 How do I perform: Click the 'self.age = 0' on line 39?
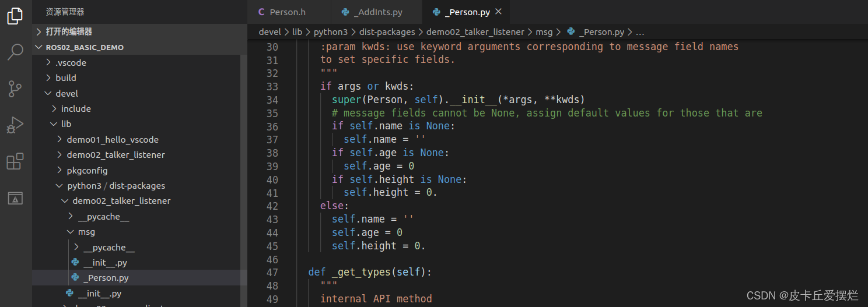coord(379,166)
